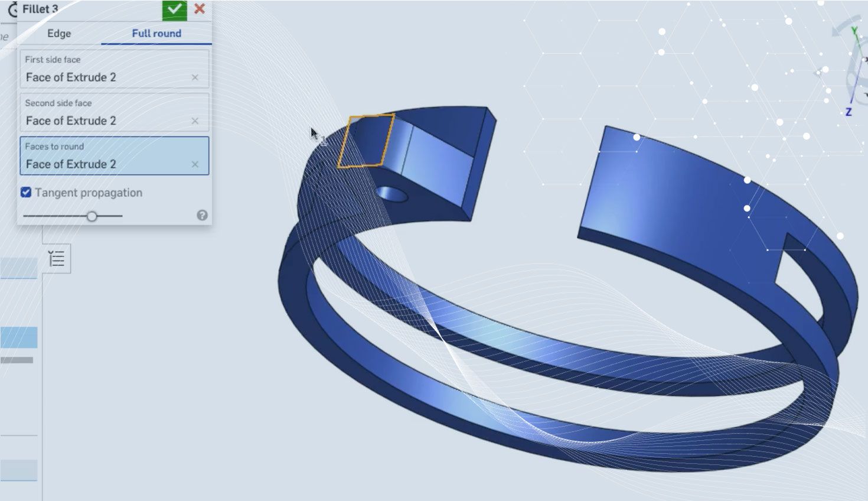Screen dimensions: 868x501
Task: Click the Tangent propagation label
Action: pos(89,193)
